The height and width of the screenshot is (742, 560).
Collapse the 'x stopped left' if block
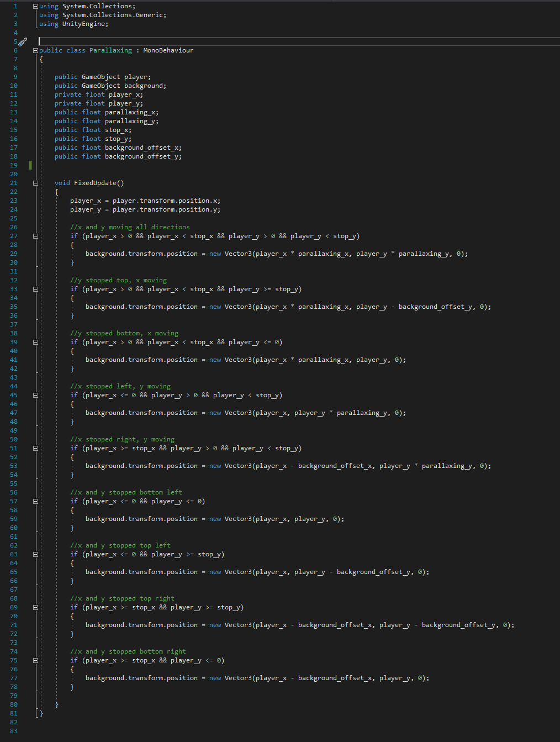(35, 395)
